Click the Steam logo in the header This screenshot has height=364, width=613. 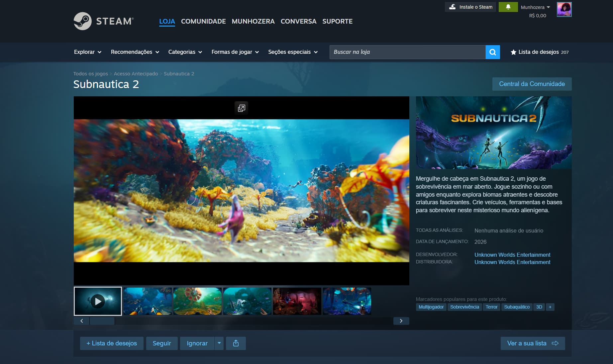(x=103, y=21)
